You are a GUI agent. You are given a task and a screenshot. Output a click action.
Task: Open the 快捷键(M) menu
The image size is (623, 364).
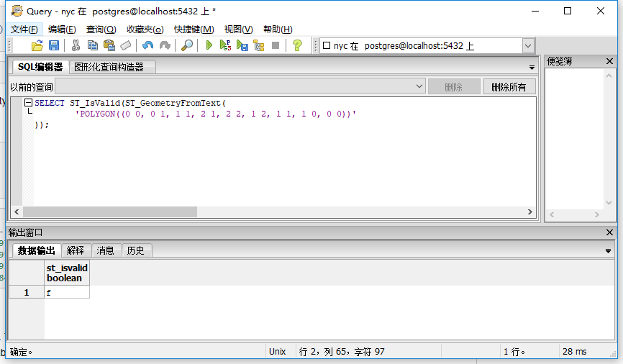pyautogui.click(x=194, y=29)
